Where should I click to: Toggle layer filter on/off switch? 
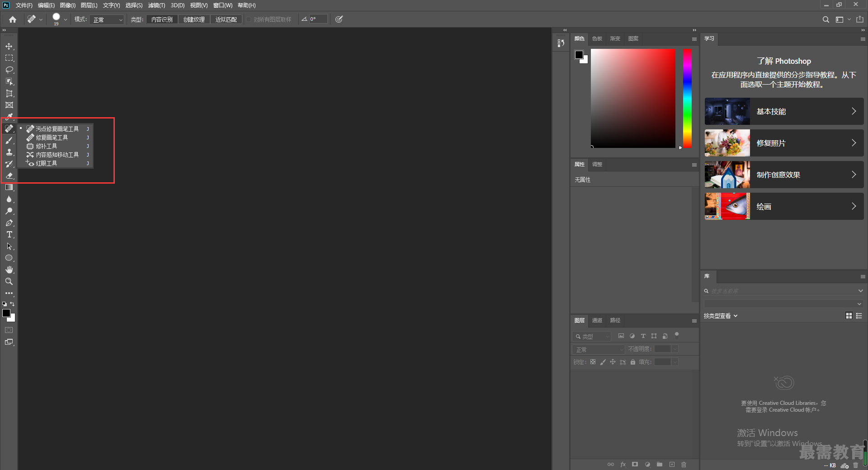point(677,336)
